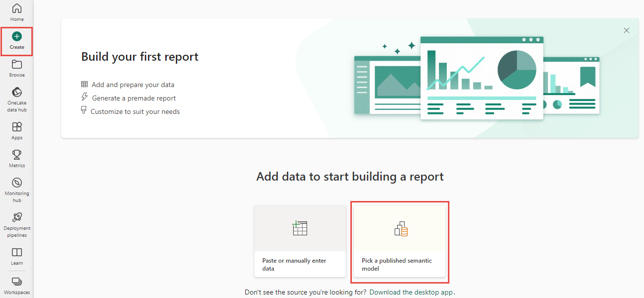Click the Download the desktop app link

click(412, 292)
